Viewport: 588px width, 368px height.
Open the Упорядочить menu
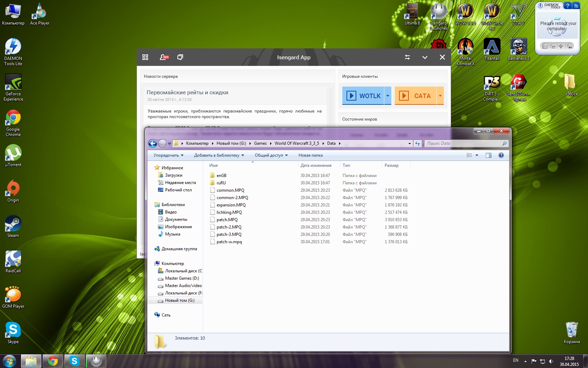[168, 155]
